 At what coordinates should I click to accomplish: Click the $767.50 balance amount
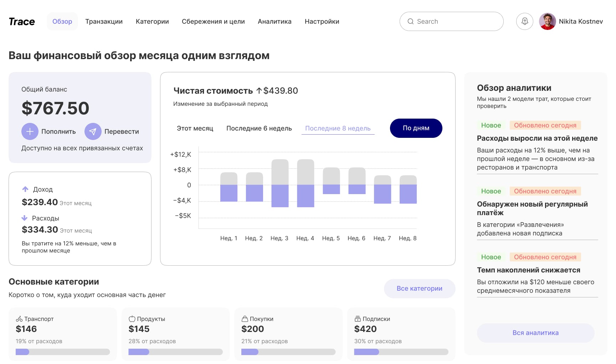coord(55,108)
